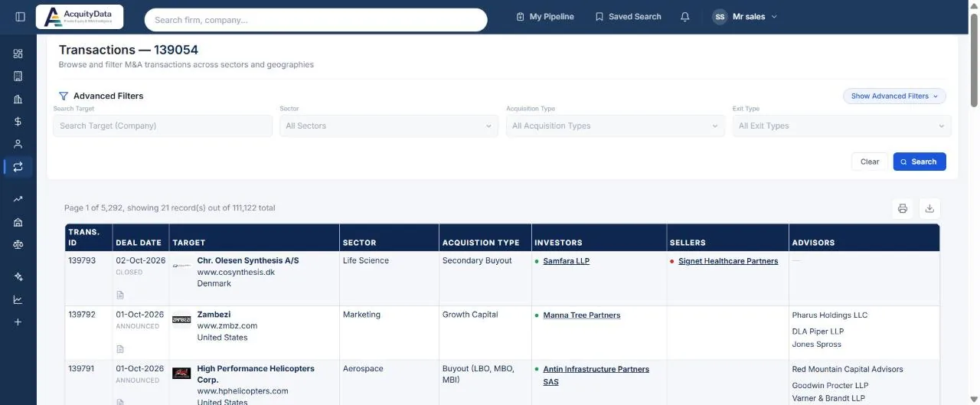
Task: Open the institution columns icon in sidebar
Action: pyautogui.click(x=18, y=99)
